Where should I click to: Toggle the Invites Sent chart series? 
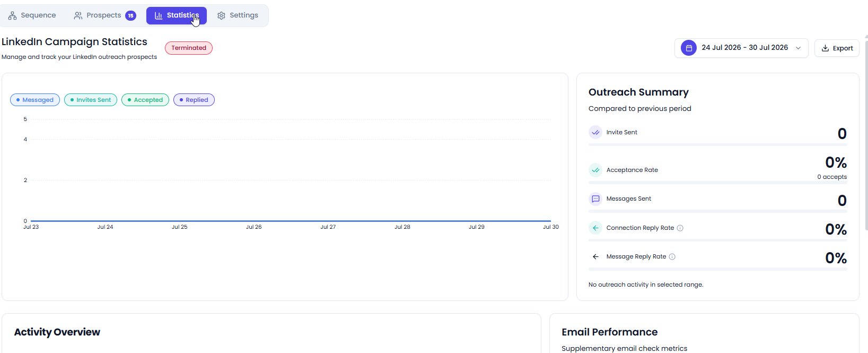(91, 100)
